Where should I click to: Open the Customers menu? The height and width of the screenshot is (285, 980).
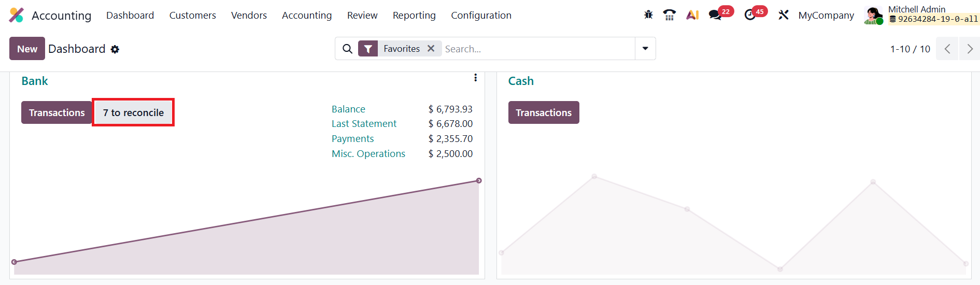click(x=192, y=15)
